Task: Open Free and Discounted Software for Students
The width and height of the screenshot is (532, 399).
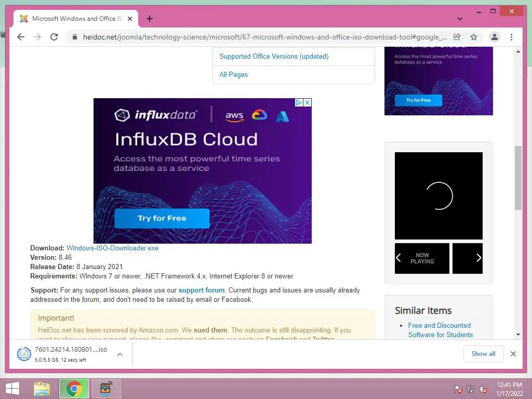Action: 441,330
